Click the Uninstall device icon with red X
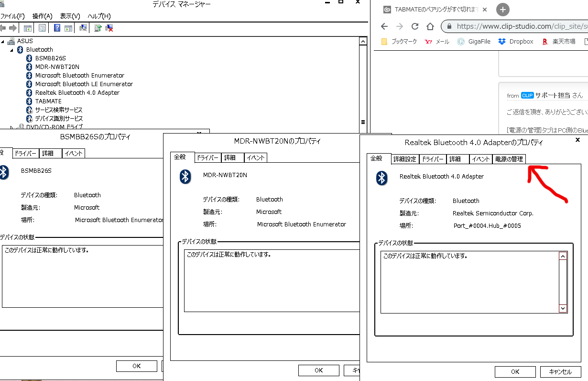588x381 pixels. point(109,28)
